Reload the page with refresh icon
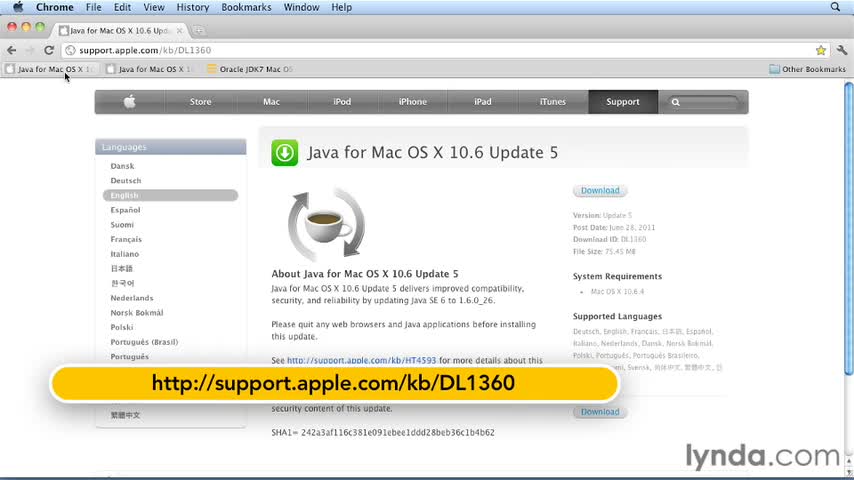This screenshot has height=480, width=854. pos(49,50)
